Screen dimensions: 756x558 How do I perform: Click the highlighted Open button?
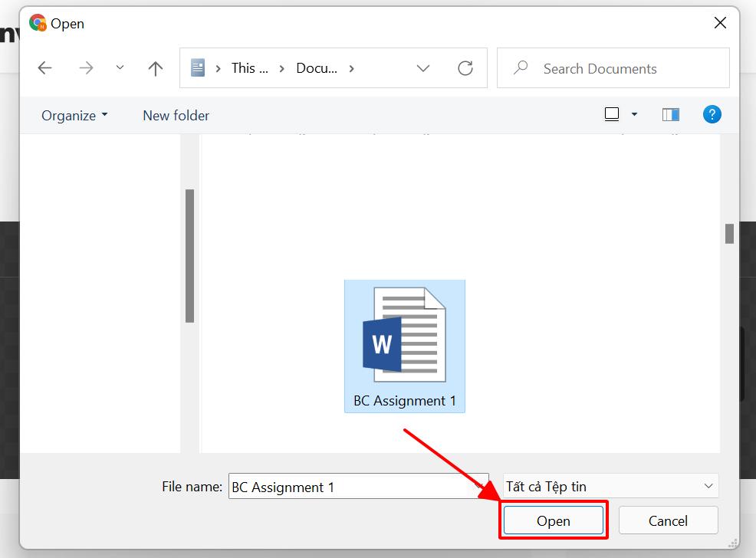[553, 520]
